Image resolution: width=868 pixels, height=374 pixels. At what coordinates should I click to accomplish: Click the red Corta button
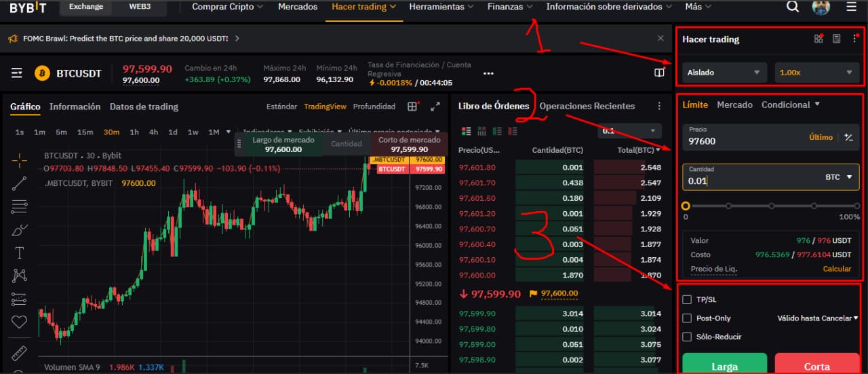click(x=816, y=364)
